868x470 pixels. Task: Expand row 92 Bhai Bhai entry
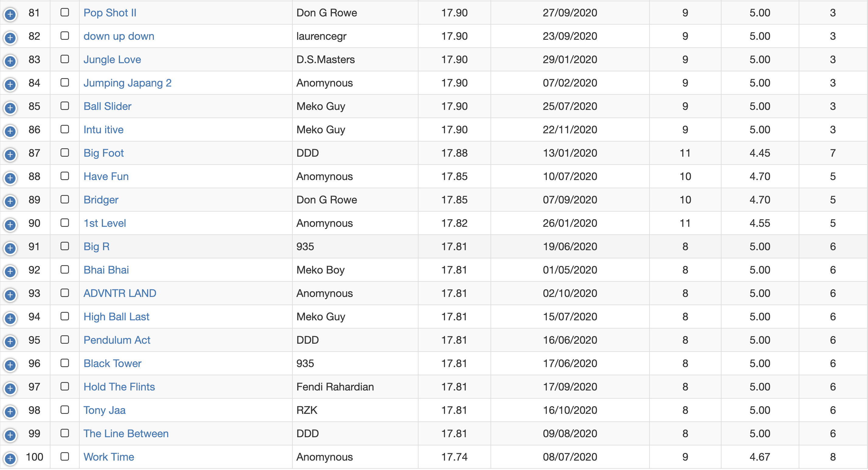pos(10,271)
